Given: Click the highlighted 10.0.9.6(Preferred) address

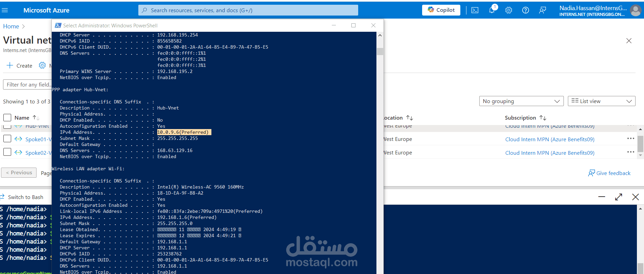Looking at the screenshot, I should coord(184,132).
